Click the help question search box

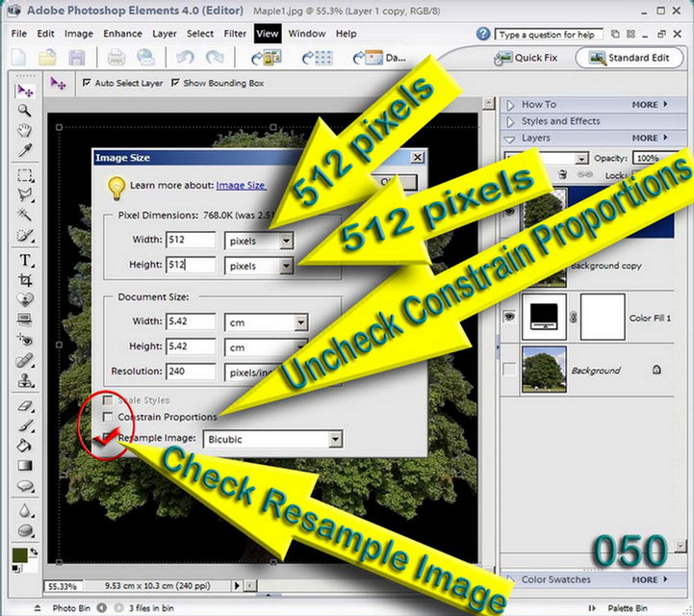[549, 35]
